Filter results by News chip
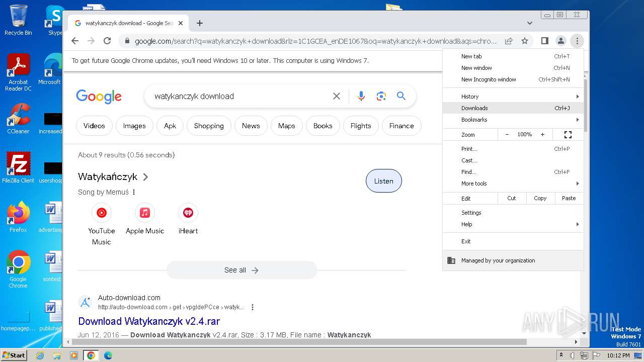Screen dimensions: 644x362 pos(251,126)
